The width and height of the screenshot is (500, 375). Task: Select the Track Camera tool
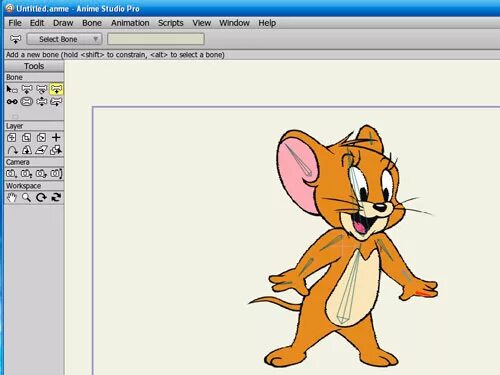[12, 174]
